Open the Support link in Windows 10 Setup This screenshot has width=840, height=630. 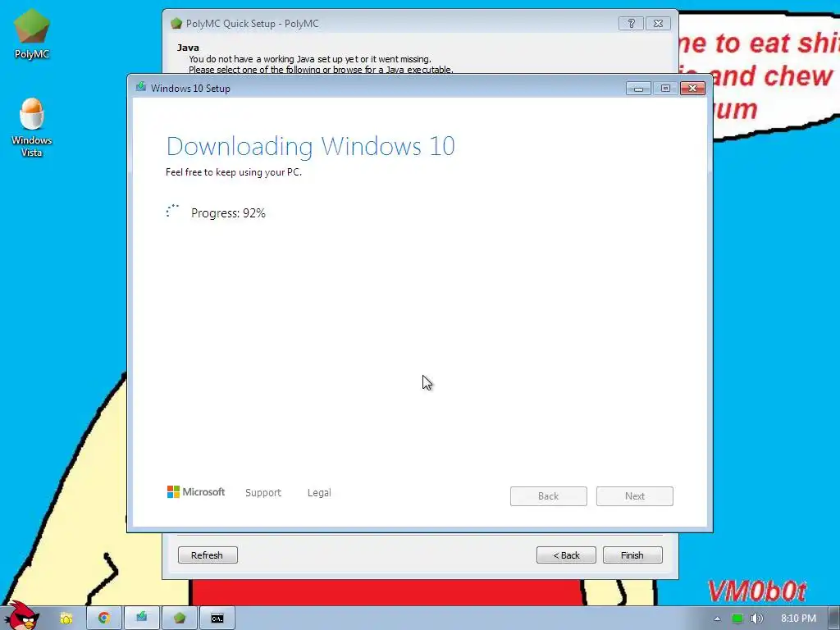pyautogui.click(x=263, y=493)
